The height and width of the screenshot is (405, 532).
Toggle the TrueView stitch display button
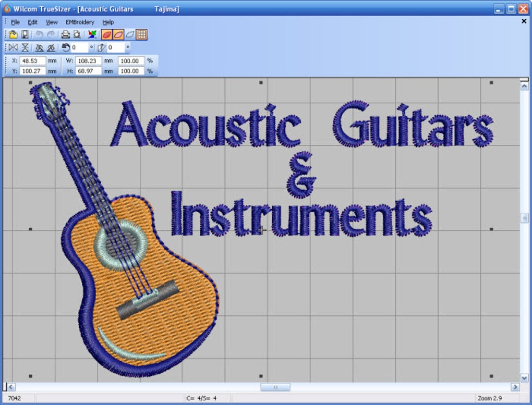click(x=107, y=35)
